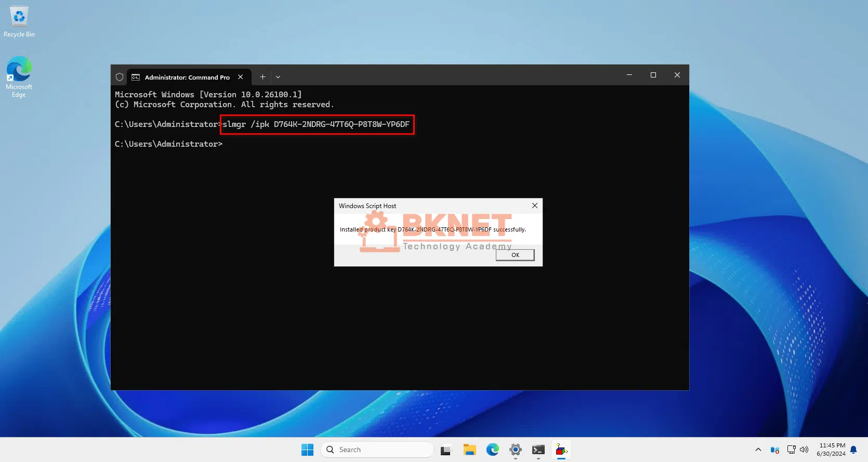Screen dimensions: 868x462
Task: Open volume speaker icon in tray
Action: click(x=804, y=450)
